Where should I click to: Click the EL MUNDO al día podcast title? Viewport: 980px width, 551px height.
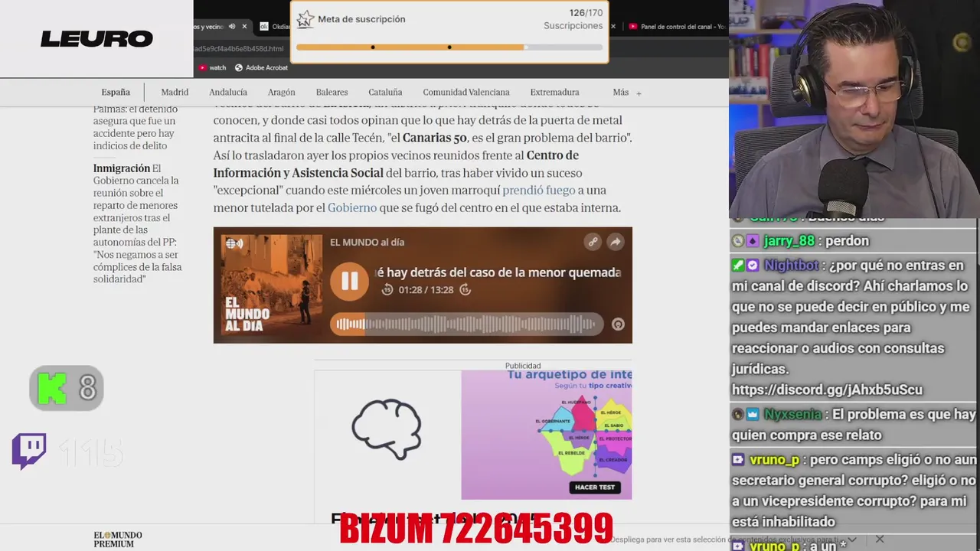pos(367,242)
